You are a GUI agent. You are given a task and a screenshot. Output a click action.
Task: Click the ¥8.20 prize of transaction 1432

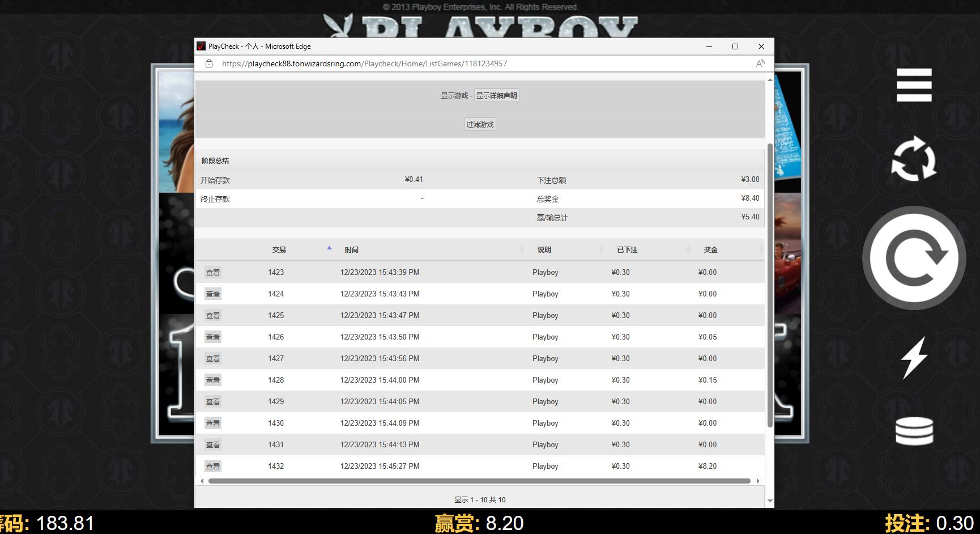tap(708, 466)
